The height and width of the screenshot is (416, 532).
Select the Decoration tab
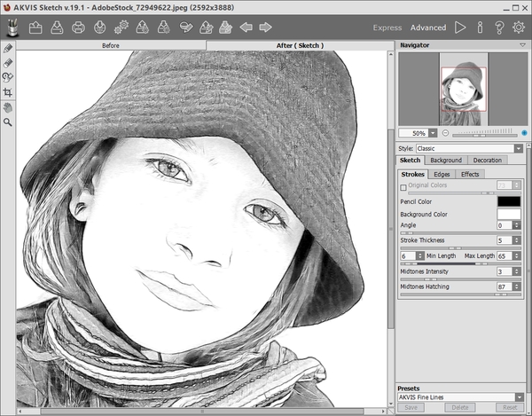tap(487, 161)
